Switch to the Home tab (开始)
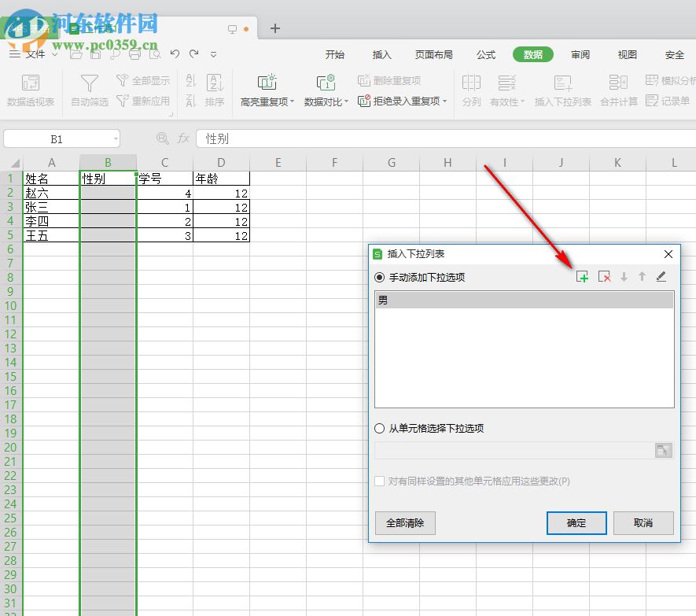 pyautogui.click(x=335, y=54)
